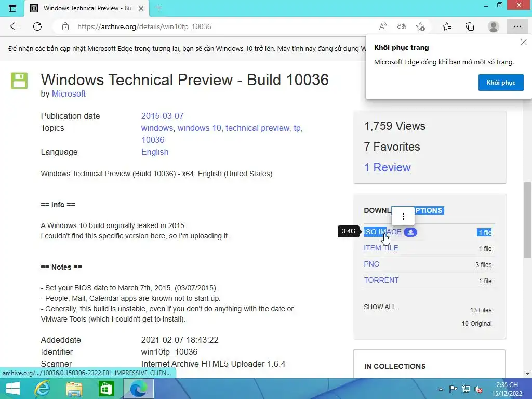Viewport: 532px width, 399px height.
Task: Open the Action Center flag icon
Action: (453, 389)
